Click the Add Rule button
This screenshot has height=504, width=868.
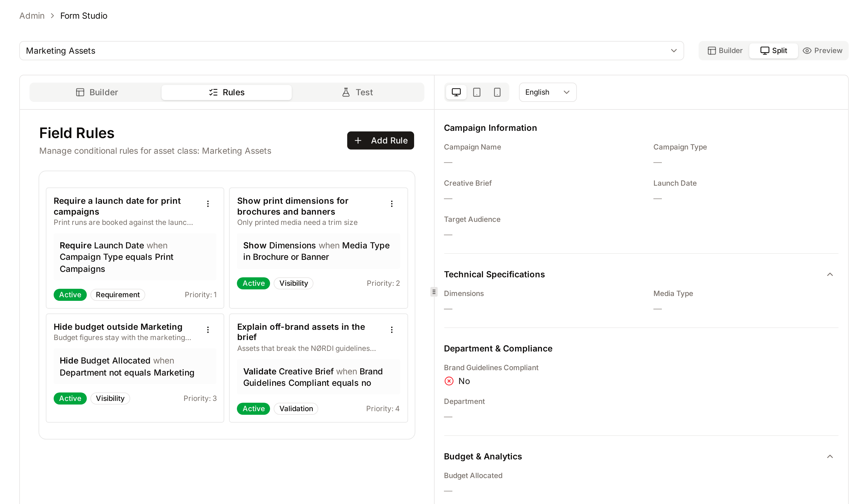380,140
